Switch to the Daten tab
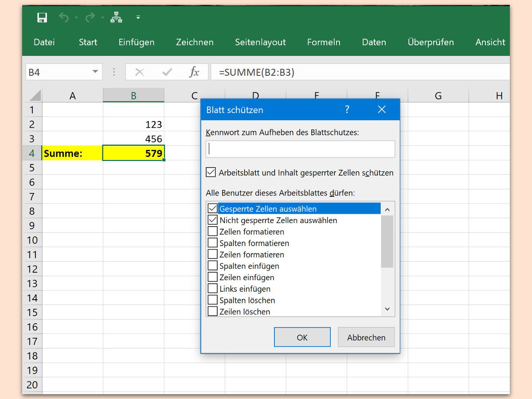The width and height of the screenshot is (532, 399). pyautogui.click(x=374, y=42)
